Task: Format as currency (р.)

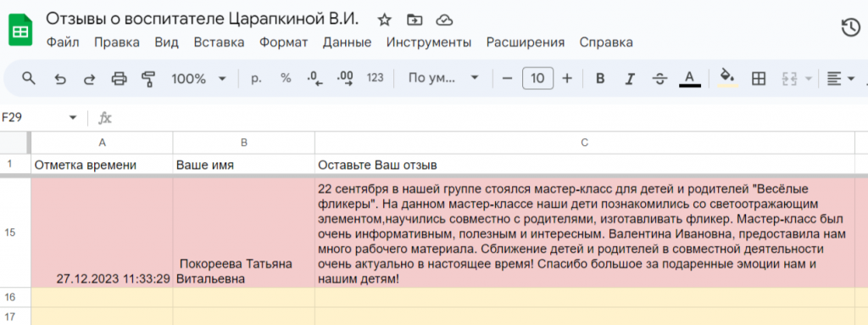Action: (x=256, y=78)
